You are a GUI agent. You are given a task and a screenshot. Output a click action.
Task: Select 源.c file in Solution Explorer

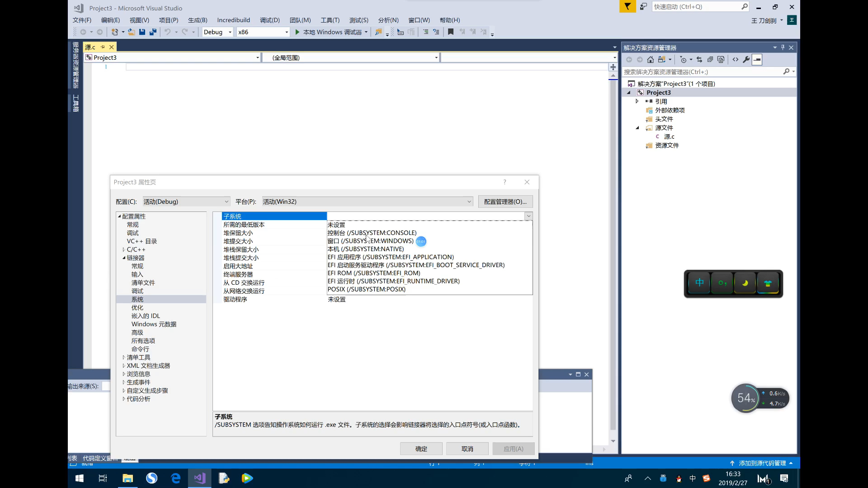pyautogui.click(x=669, y=136)
